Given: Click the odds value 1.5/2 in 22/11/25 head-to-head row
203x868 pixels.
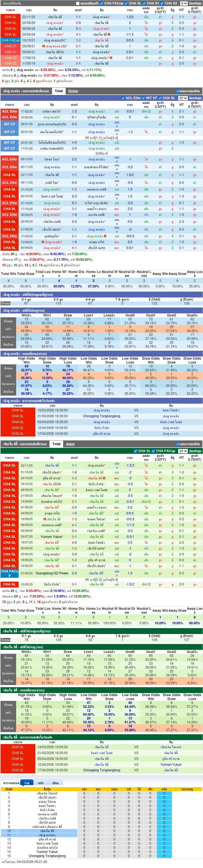Looking at the screenshot, I should 130,17.
